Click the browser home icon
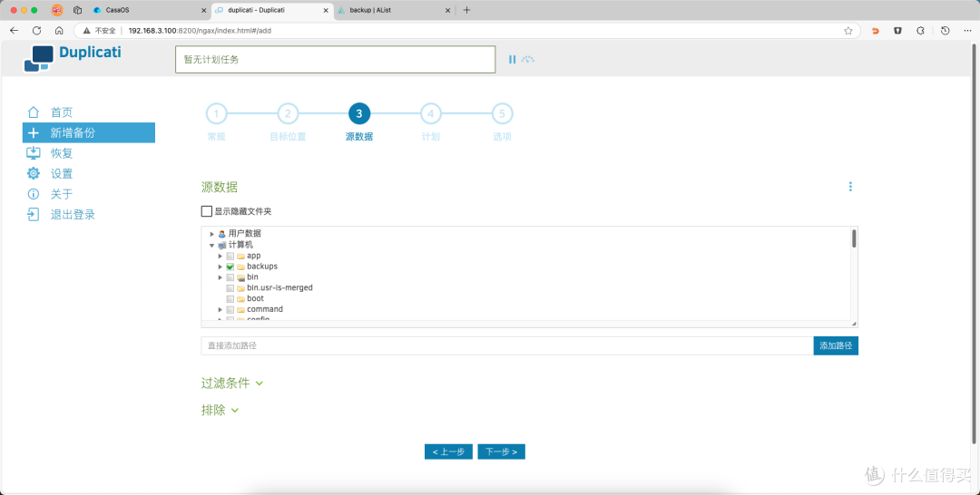 59,31
